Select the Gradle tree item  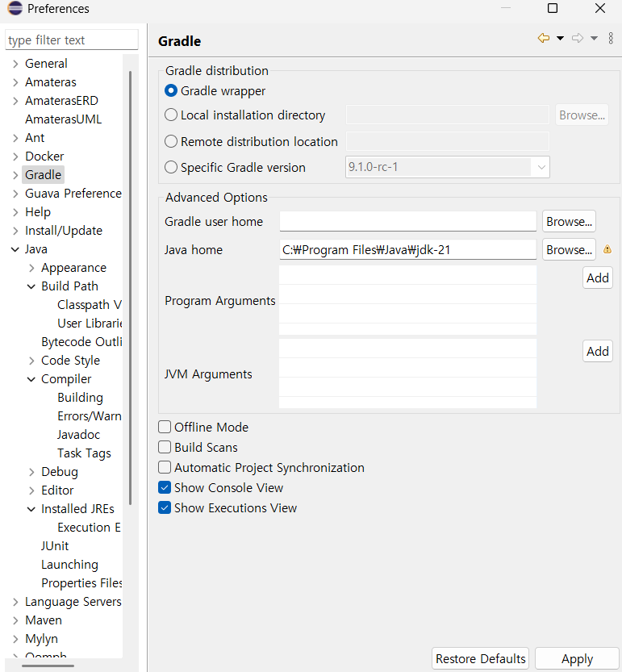(x=44, y=175)
